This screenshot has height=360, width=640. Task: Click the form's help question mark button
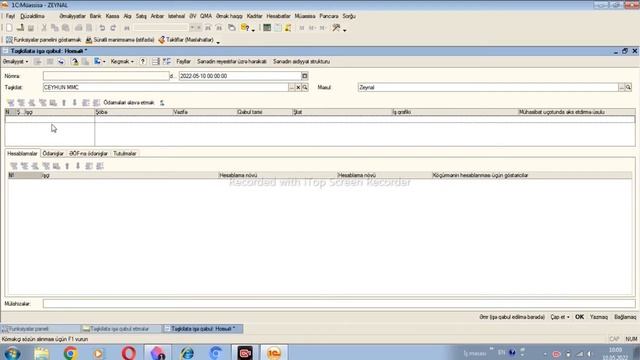point(142,62)
